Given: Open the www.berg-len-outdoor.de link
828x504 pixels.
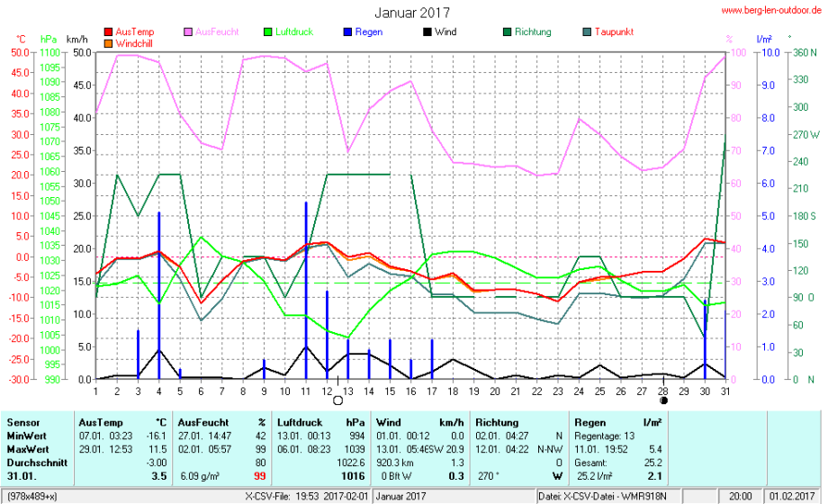Looking at the screenshot, I should (x=769, y=10).
